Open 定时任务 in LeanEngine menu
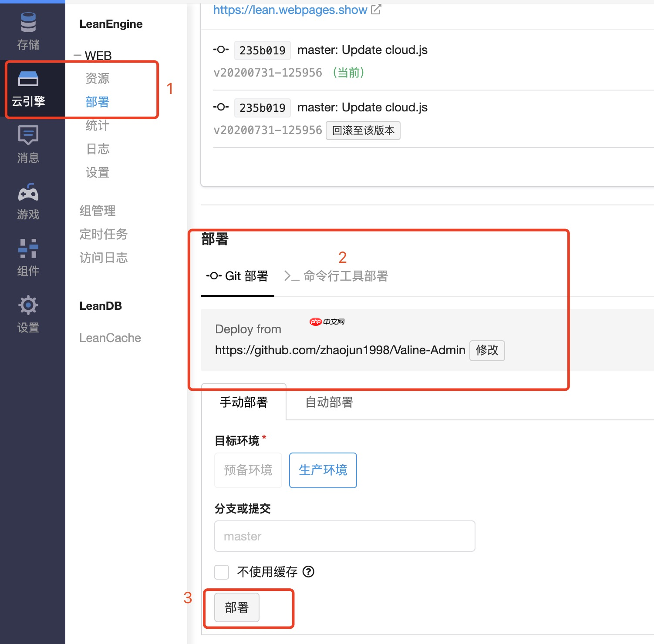The height and width of the screenshot is (644, 654). tap(104, 234)
